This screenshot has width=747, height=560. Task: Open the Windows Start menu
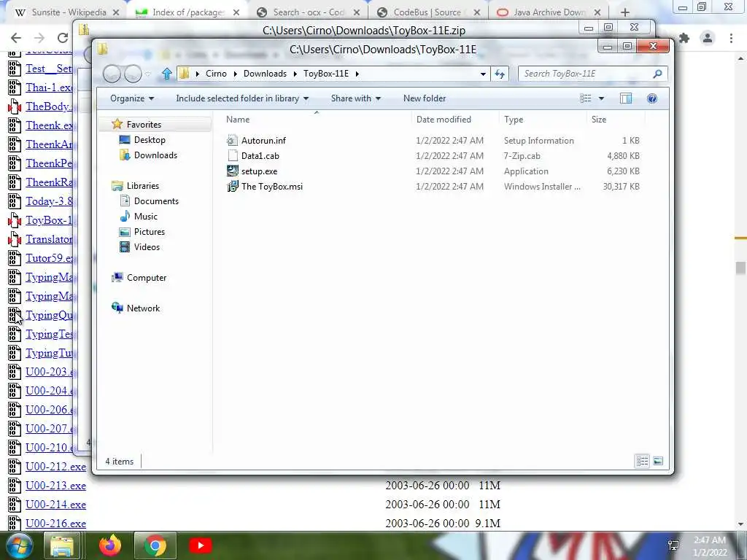click(x=18, y=545)
